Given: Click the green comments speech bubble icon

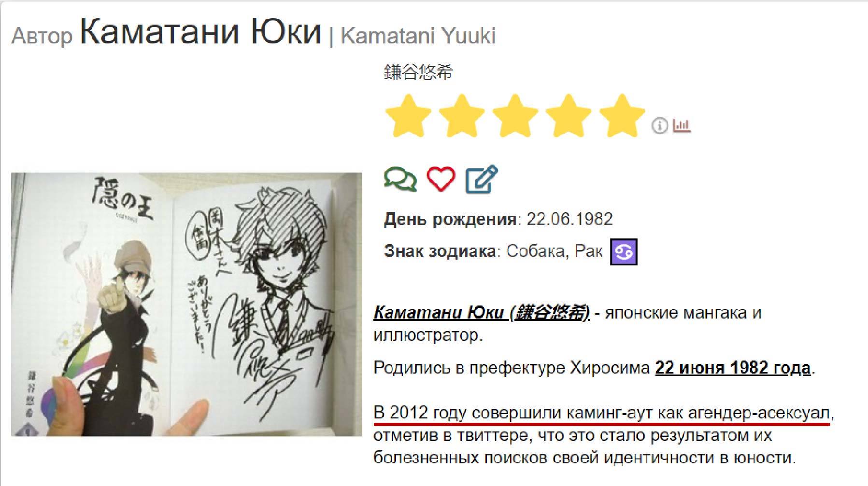Looking at the screenshot, I should pos(400,179).
